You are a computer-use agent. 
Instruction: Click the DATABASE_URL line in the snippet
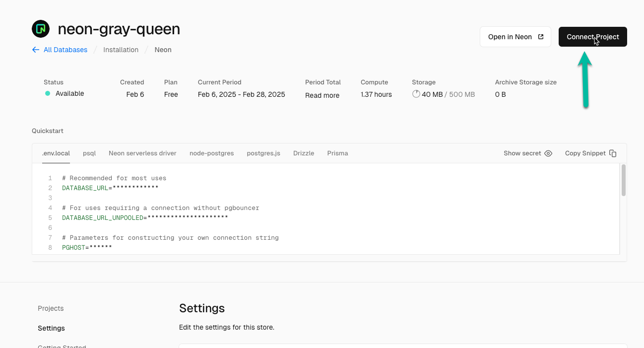pos(110,188)
